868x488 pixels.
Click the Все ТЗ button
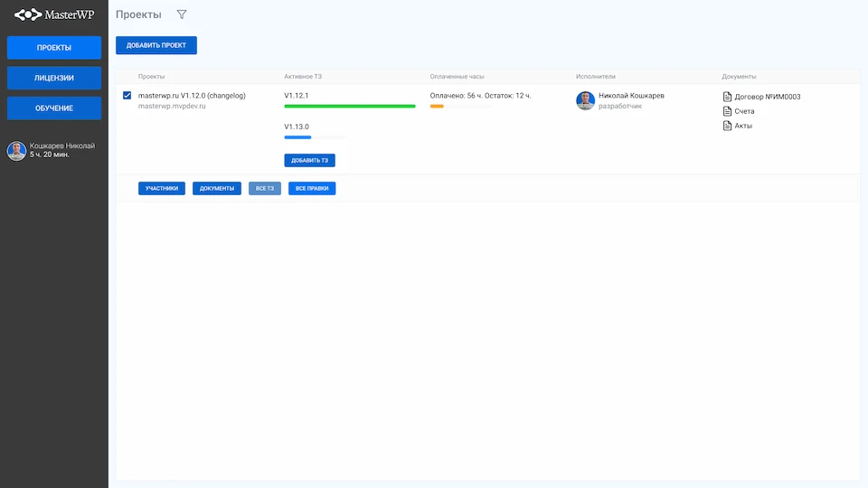point(265,189)
